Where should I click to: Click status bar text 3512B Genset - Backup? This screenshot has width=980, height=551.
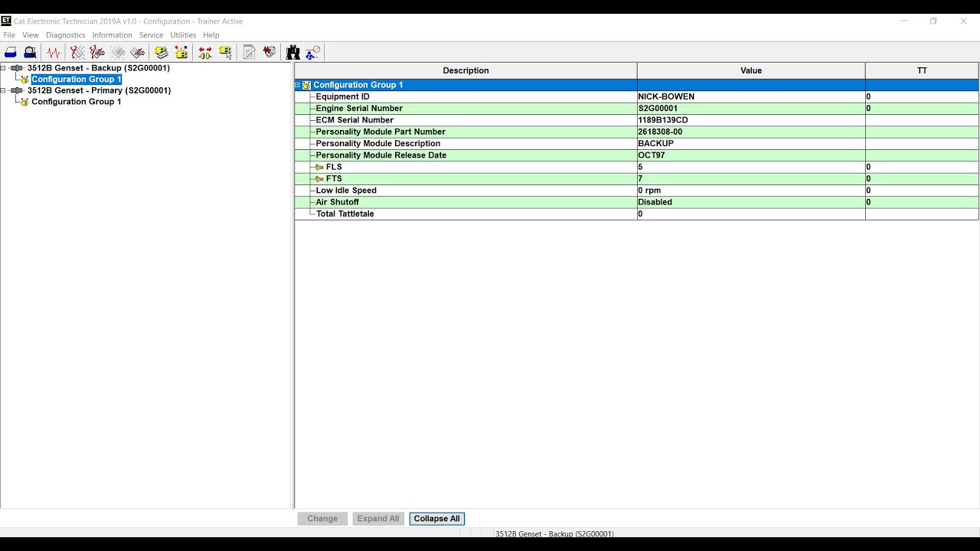click(x=554, y=533)
